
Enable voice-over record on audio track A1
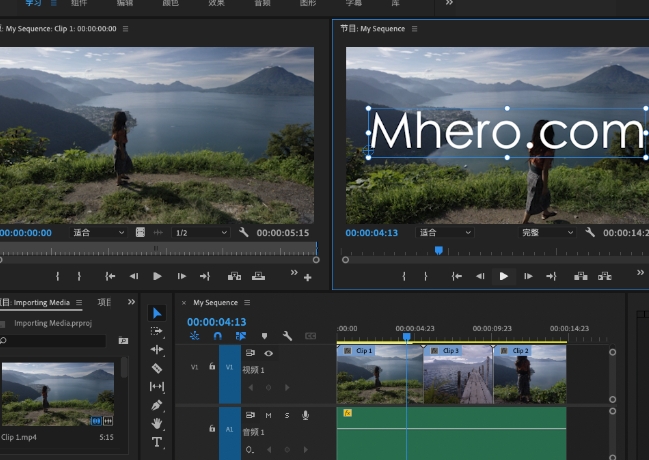305,415
